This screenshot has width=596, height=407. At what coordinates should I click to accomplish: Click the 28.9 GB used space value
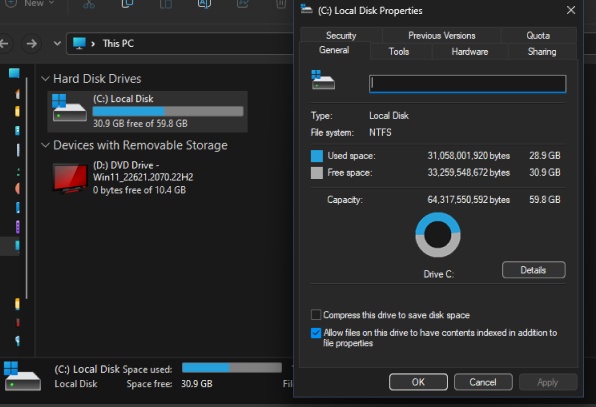point(545,155)
